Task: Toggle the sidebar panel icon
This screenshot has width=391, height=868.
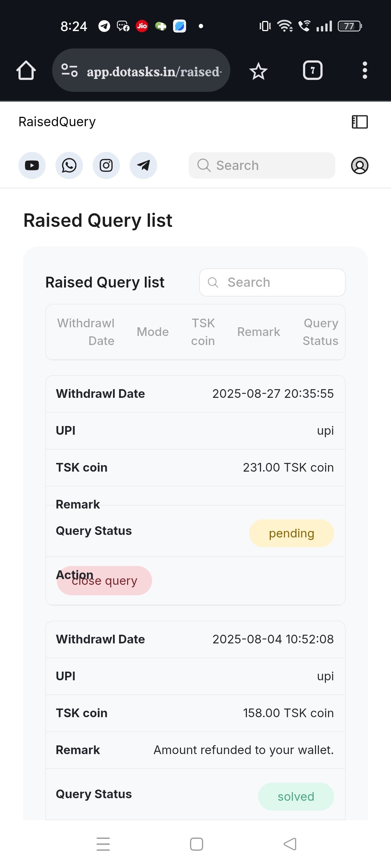Action: pyautogui.click(x=360, y=122)
